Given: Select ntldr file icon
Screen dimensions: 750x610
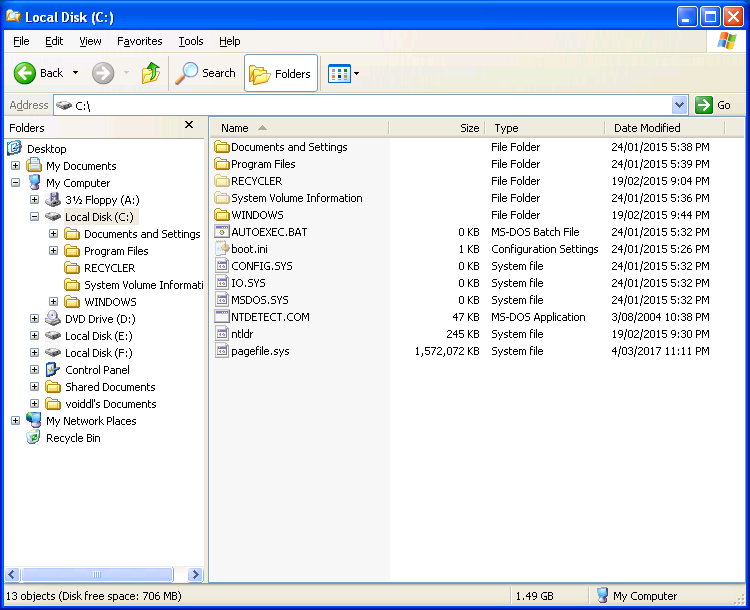Looking at the screenshot, I should click(222, 334).
